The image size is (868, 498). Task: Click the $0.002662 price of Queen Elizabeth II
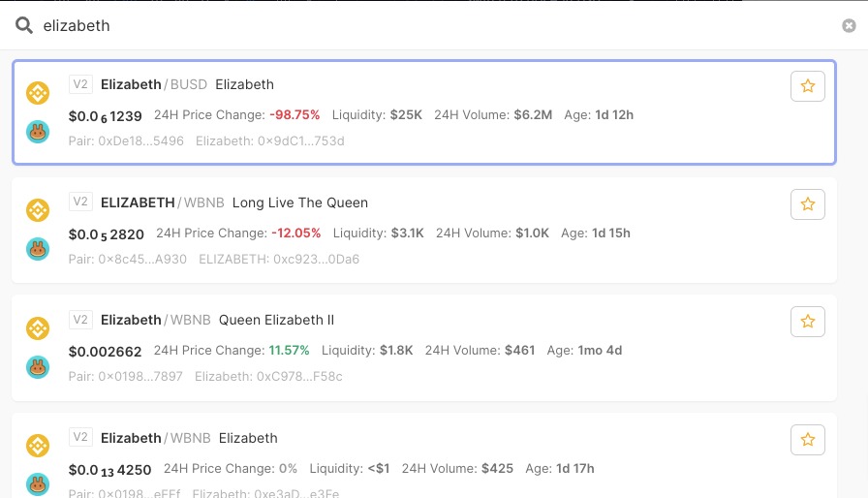[106, 351]
